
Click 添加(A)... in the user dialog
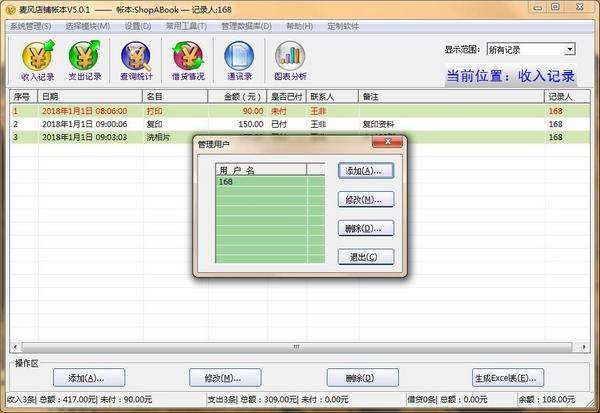tap(365, 171)
